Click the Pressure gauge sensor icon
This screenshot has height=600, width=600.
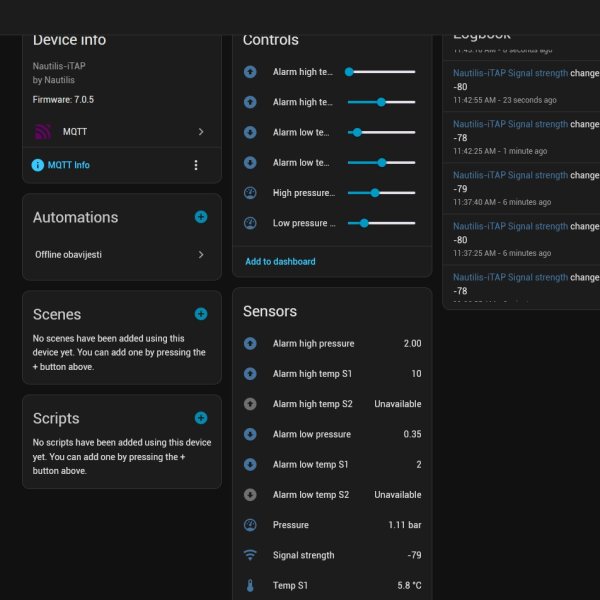(250, 525)
